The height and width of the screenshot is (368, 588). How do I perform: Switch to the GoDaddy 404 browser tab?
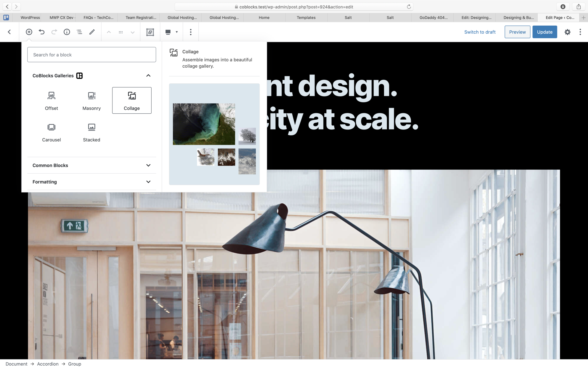433,17
